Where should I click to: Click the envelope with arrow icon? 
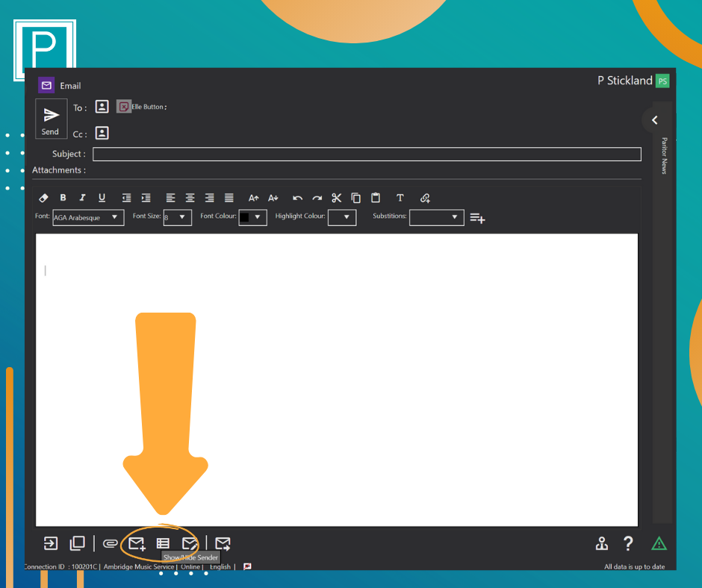(223, 544)
